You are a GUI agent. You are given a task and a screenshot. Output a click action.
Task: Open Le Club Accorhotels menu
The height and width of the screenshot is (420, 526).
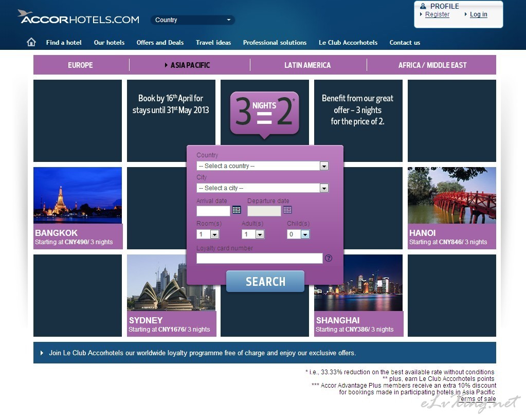[348, 43]
